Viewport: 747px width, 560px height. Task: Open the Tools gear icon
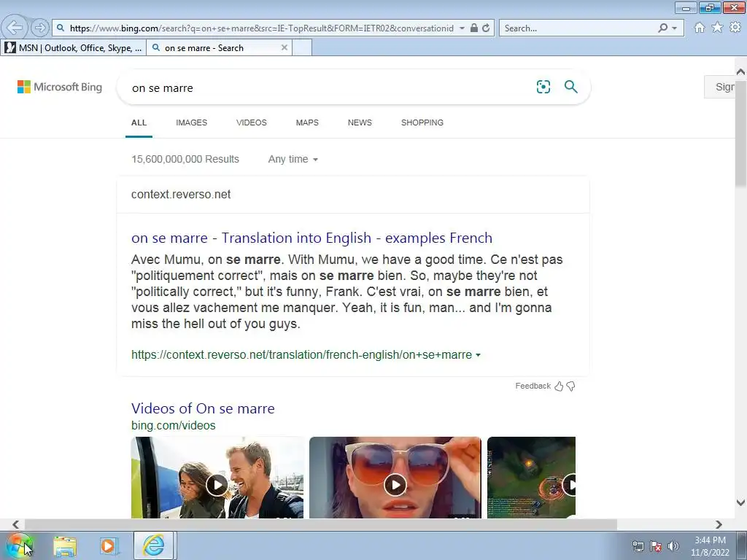735,28
